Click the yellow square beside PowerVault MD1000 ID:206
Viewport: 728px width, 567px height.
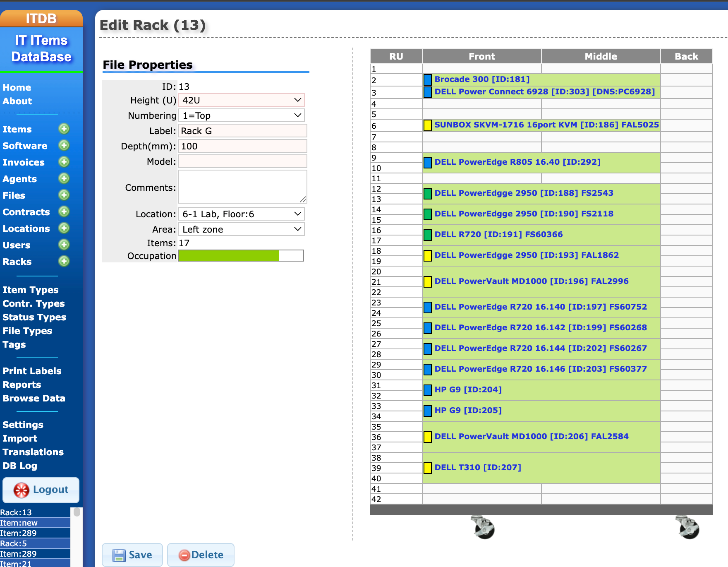click(428, 437)
